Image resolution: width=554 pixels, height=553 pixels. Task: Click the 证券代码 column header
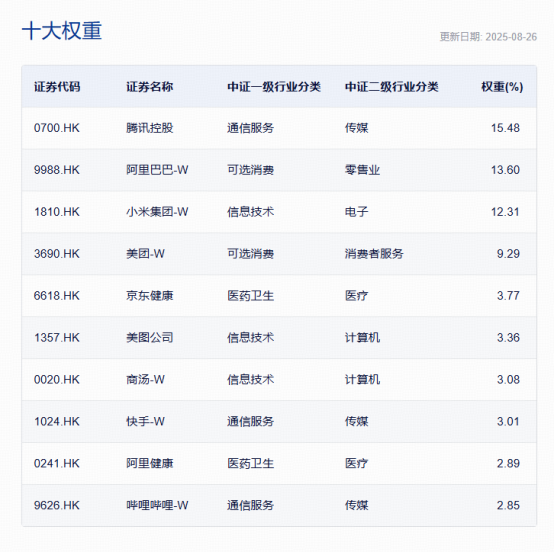[x=57, y=87]
